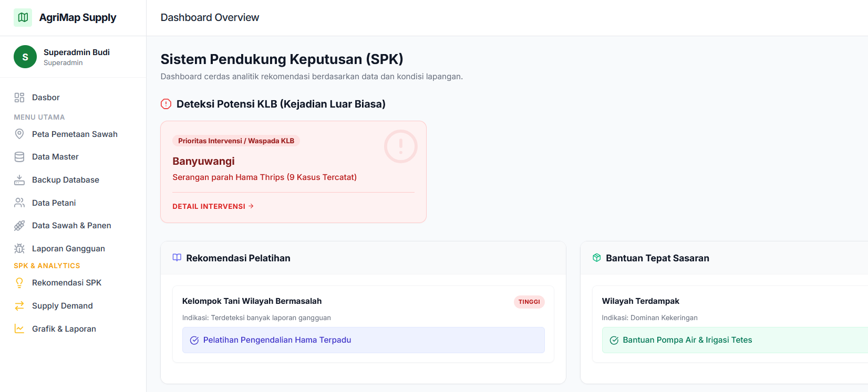Click the Data Master database icon
Screen dimensions: 868x392
(19, 157)
